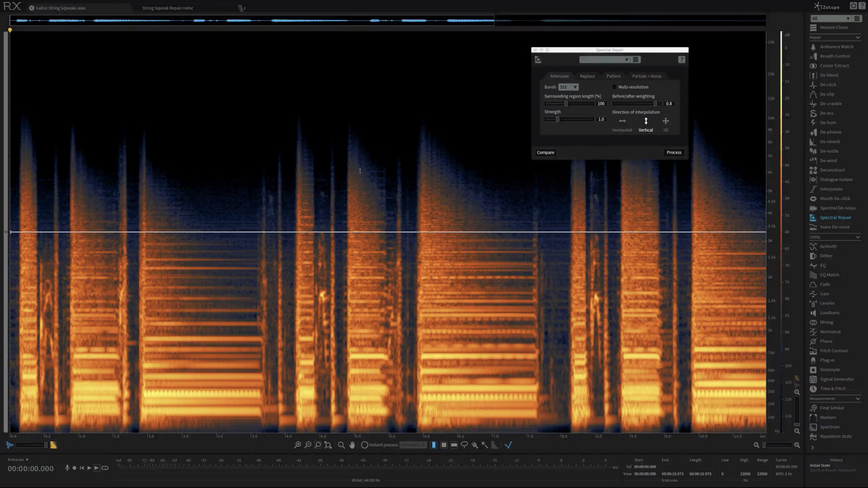
Task: Select the Brush selection tool
Action: [x=475, y=445]
